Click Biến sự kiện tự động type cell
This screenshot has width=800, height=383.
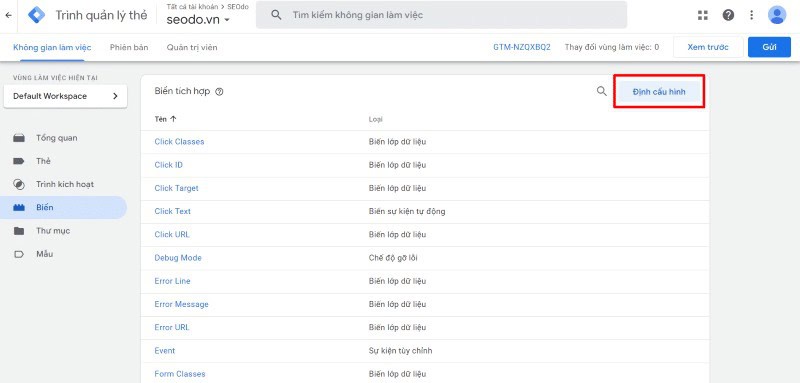click(407, 211)
